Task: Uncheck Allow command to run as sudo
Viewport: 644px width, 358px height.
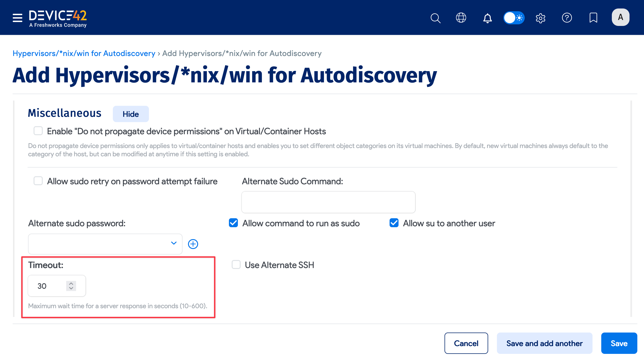Action: click(x=233, y=223)
